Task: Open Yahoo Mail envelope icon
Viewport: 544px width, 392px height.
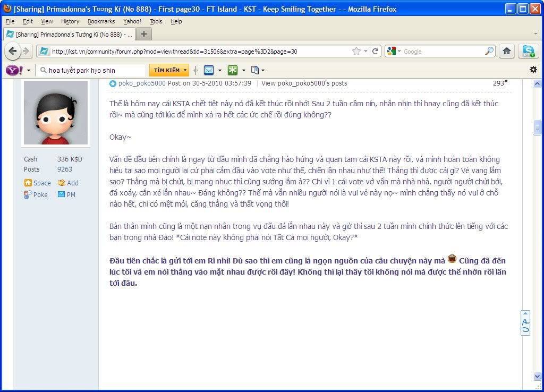Action: (x=208, y=70)
